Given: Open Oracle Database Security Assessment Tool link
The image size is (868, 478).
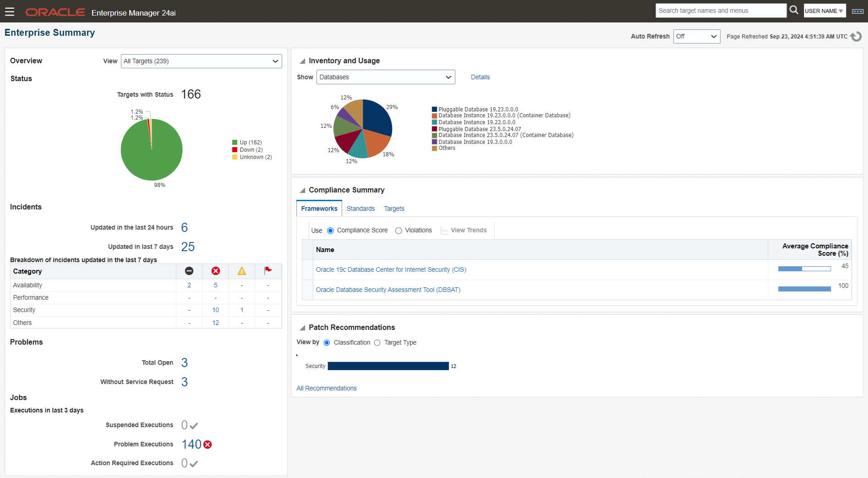Looking at the screenshot, I should coord(388,290).
